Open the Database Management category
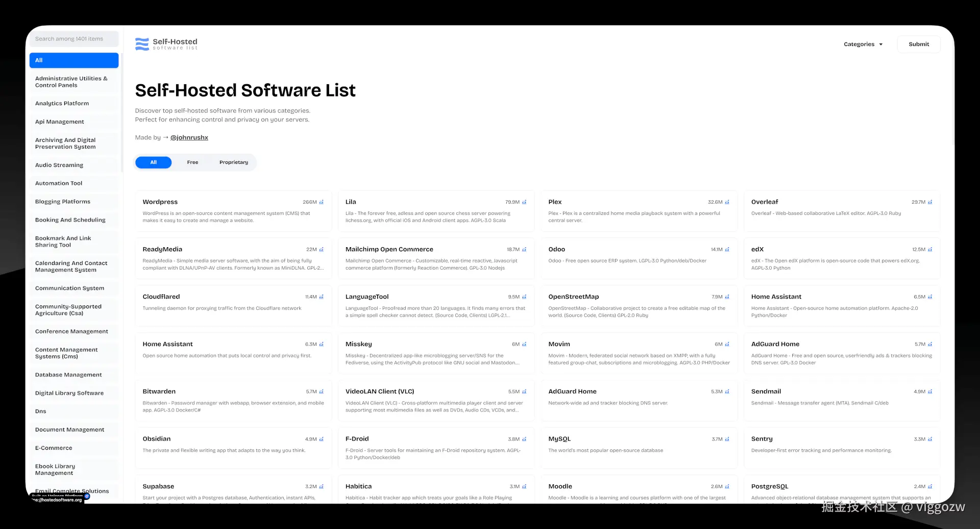Image resolution: width=980 pixels, height=529 pixels. [x=68, y=374]
